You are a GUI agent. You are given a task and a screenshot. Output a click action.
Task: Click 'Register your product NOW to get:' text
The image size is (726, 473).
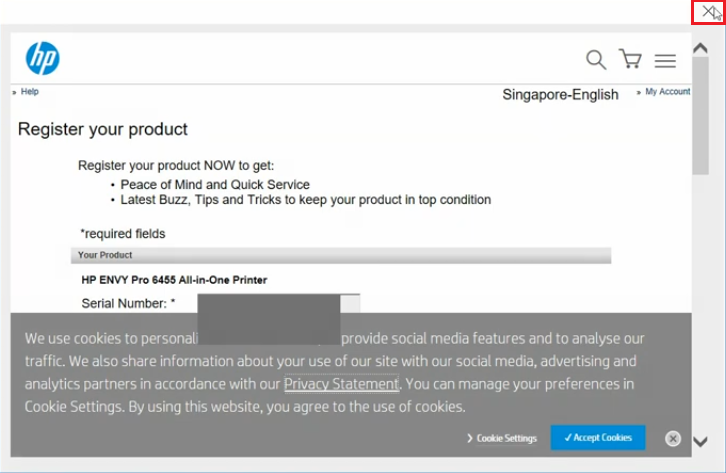[176, 166]
